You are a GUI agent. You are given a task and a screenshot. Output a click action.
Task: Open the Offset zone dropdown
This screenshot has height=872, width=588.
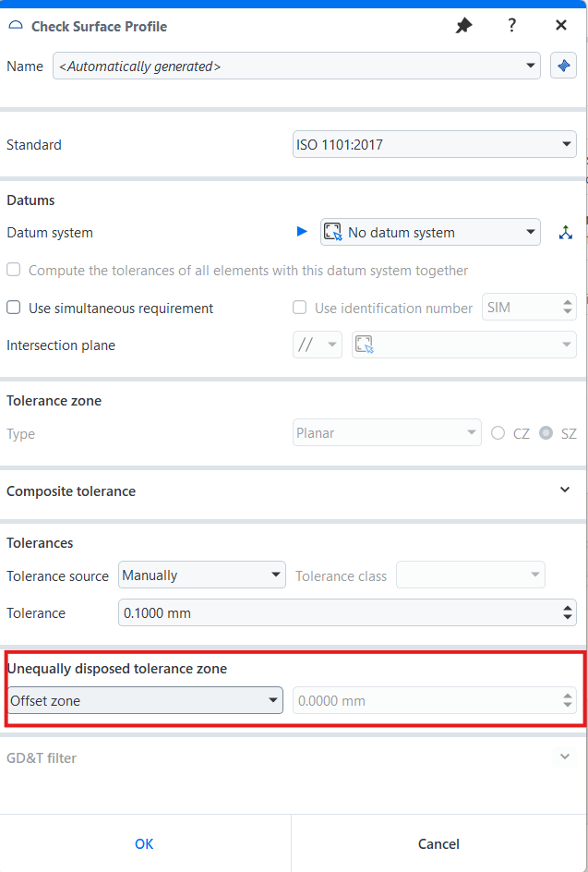coord(145,701)
